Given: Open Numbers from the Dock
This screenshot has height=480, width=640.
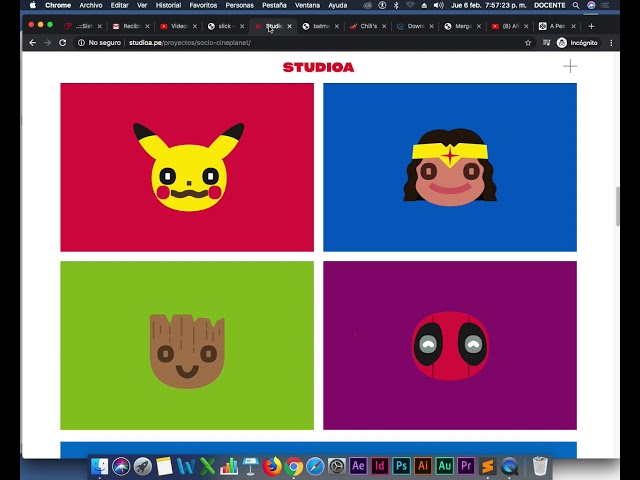Looking at the screenshot, I should (229, 466).
